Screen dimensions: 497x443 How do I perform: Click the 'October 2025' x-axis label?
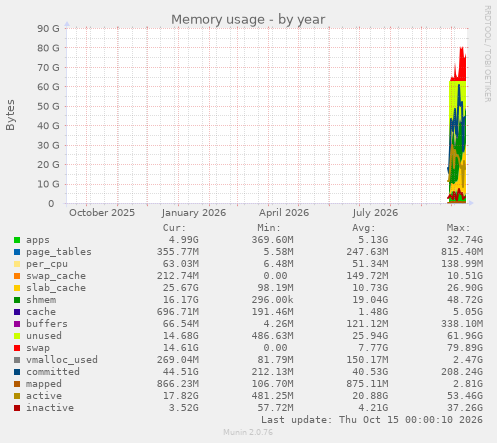102,213
